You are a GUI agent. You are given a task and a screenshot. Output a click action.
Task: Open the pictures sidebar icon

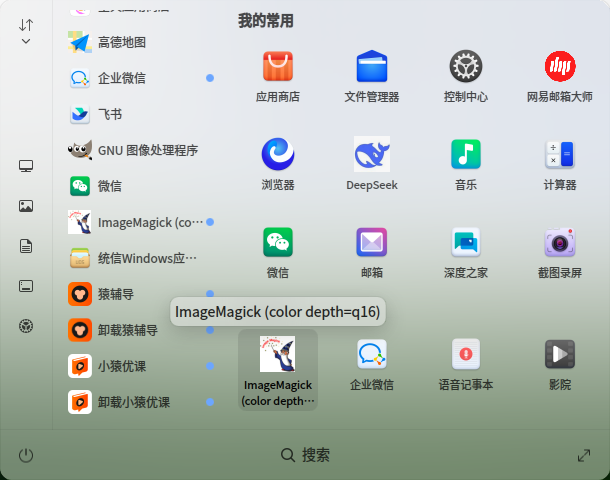[26, 206]
